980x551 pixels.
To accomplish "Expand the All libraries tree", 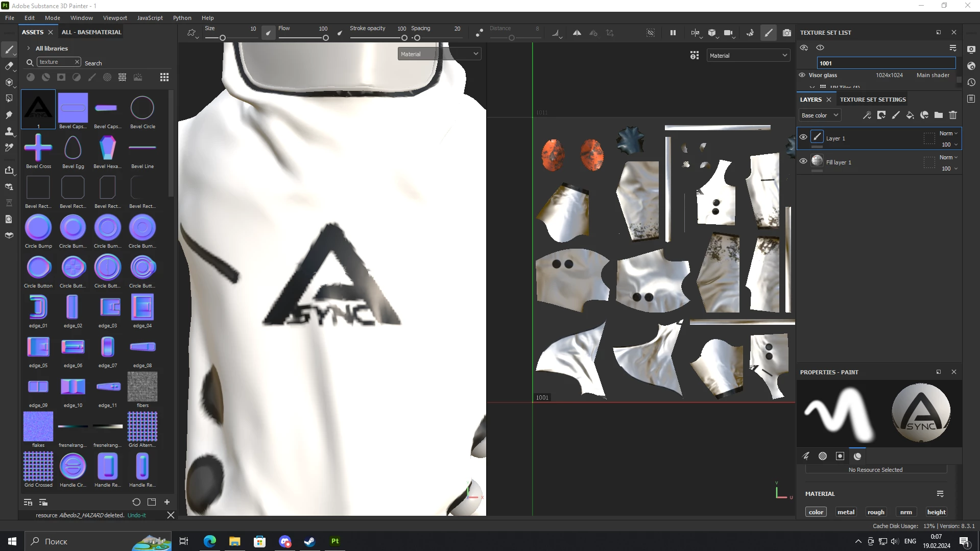I will point(29,49).
